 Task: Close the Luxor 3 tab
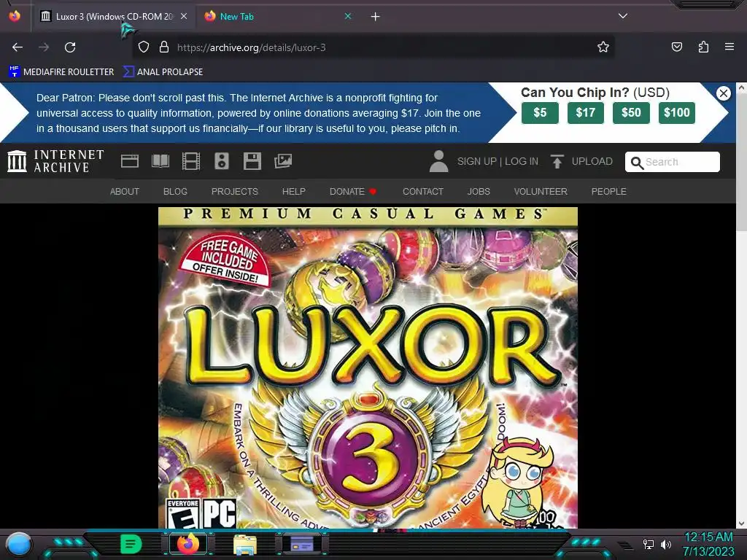point(184,16)
